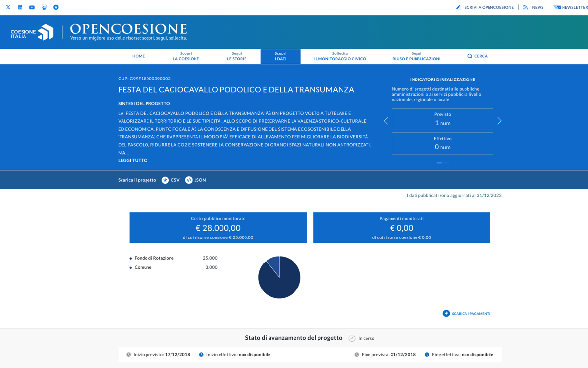The width and height of the screenshot is (588, 368).
Task: Open the SlideShare icon in top bar
Action: coord(44,7)
